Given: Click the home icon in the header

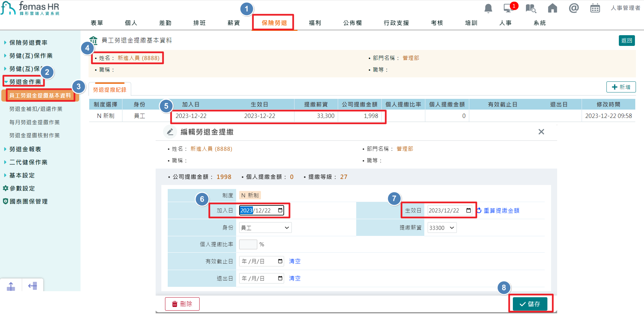Looking at the screenshot, I should coord(552,8).
